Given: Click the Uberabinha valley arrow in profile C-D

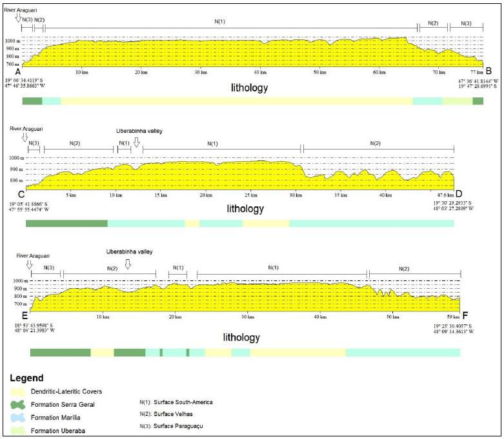Looking at the screenshot, I should [x=136, y=142].
